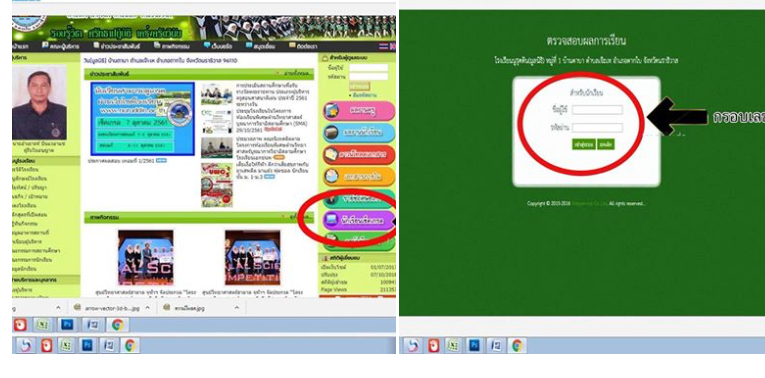
Task: Open the หน้าแรก home menu item
Action: [x=20, y=46]
